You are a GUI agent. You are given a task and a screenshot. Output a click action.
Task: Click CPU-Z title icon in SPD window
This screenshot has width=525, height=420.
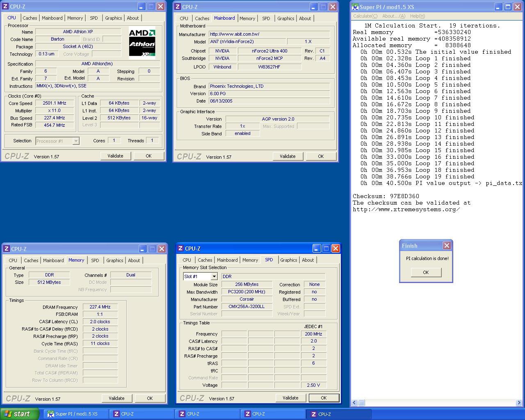tap(180, 249)
